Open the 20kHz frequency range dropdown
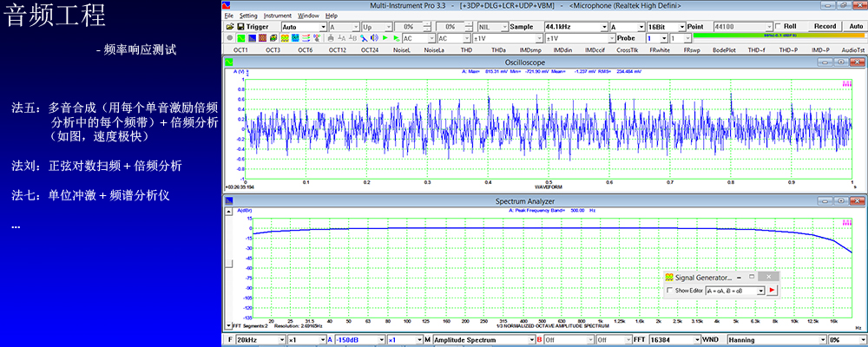The image size is (868, 347). point(282,340)
